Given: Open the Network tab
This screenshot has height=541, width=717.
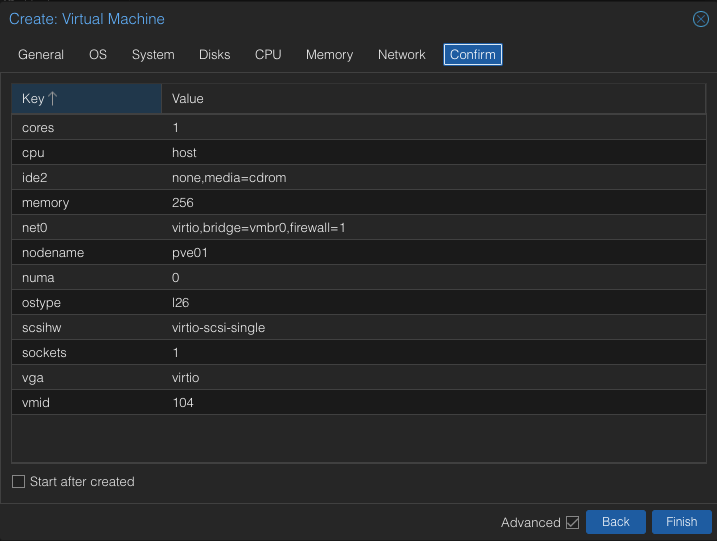Looking at the screenshot, I should (401, 55).
